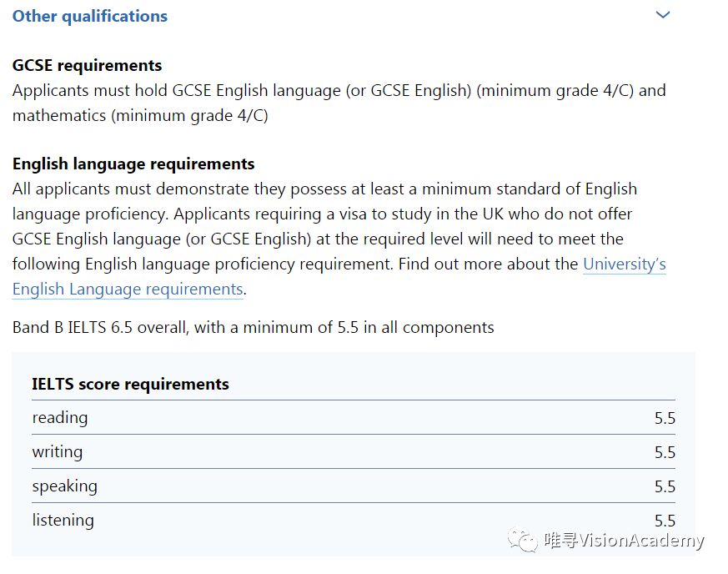Click the Other qualifications section title

pos(90,16)
